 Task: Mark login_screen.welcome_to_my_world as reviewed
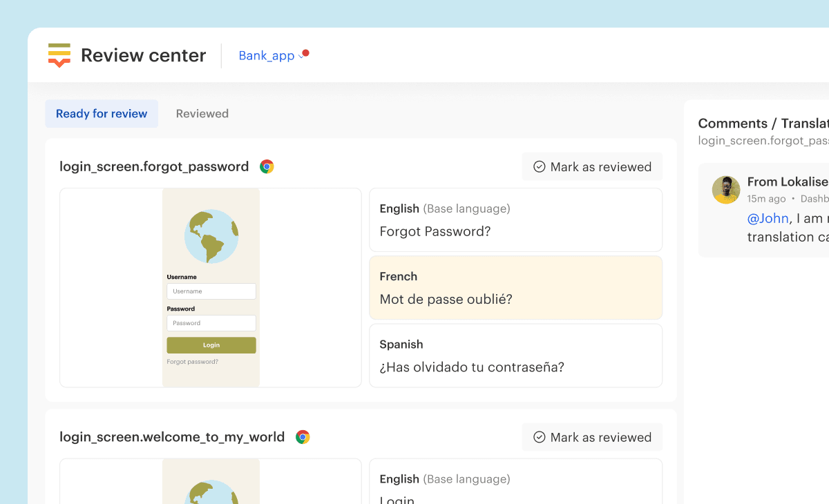click(x=592, y=438)
